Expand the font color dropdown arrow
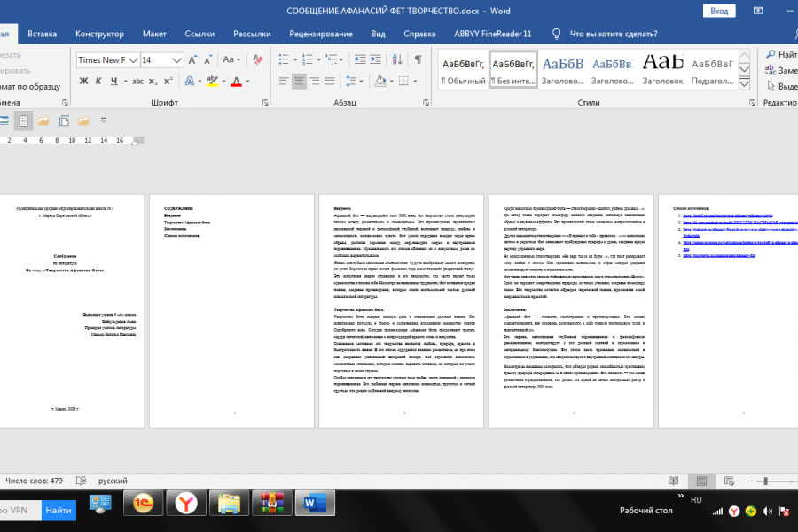 [x=248, y=81]
